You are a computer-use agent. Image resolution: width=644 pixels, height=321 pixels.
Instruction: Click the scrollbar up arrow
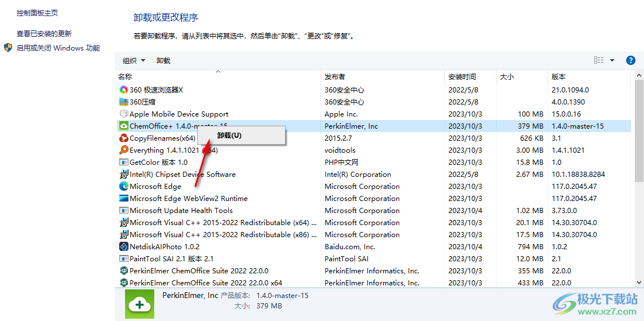[639, 76]
